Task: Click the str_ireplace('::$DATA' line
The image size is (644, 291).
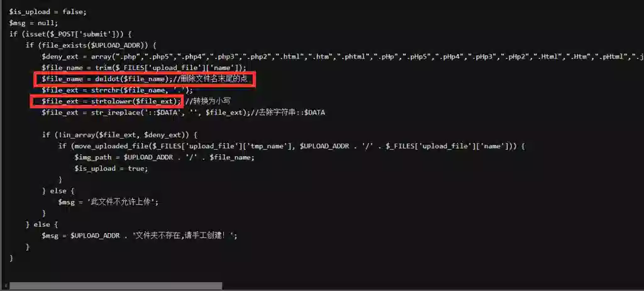Action: coord(183,112)
